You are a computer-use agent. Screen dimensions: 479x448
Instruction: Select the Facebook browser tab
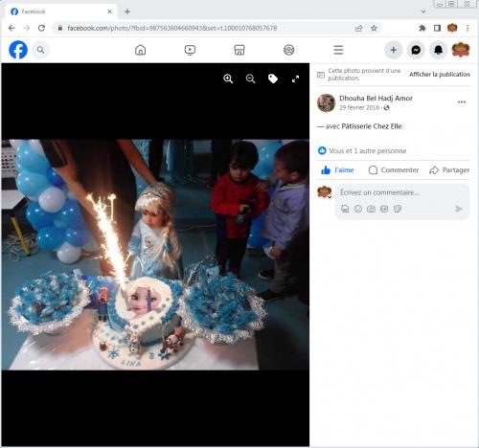pos(60,11)
